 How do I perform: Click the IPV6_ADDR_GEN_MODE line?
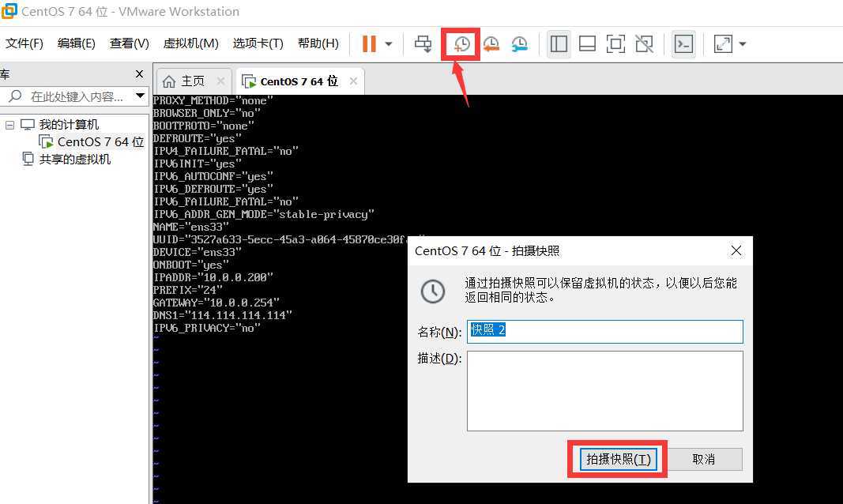pyautogui.click(x=264, y=214)
